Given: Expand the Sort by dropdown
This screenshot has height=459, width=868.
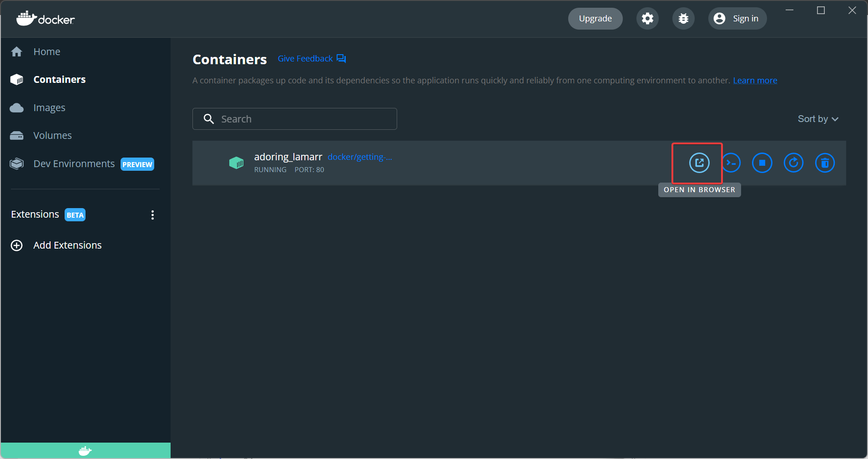Looking at the screenshot, I should click(818, 119).
